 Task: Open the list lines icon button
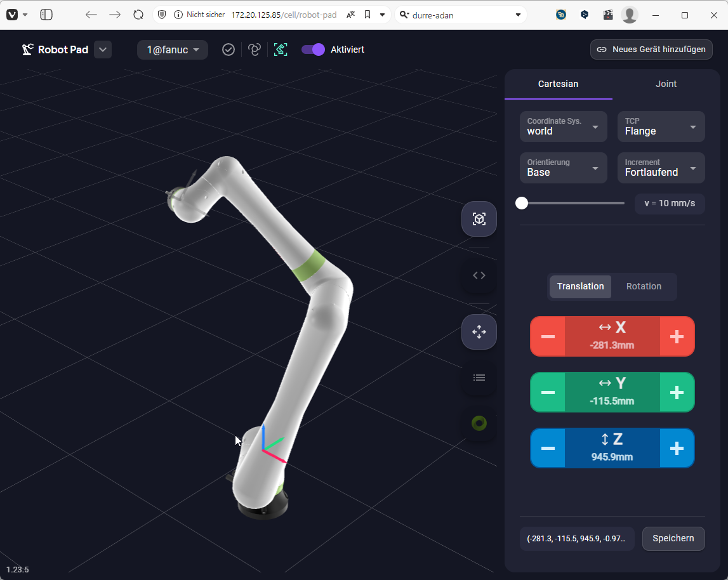tap(479, 378)
